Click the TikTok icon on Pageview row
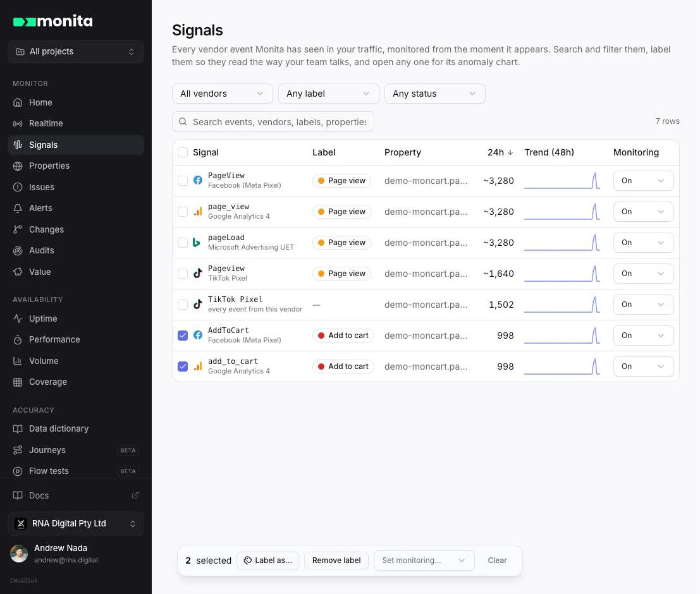Viewport: 700px width, 594px height. 198,273
